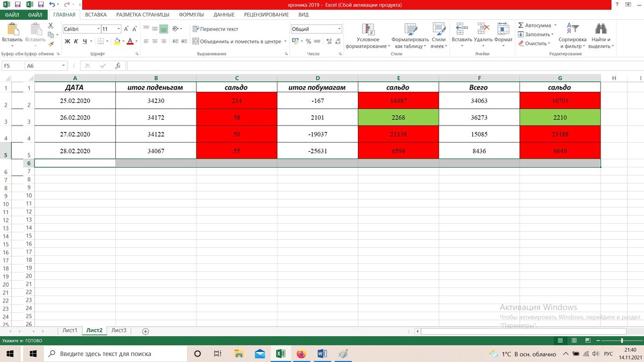This screenshot has height=362, width=644.
Task: Open Sort and Filter (Сортировка и фильтр)
Action: (573, 36)
